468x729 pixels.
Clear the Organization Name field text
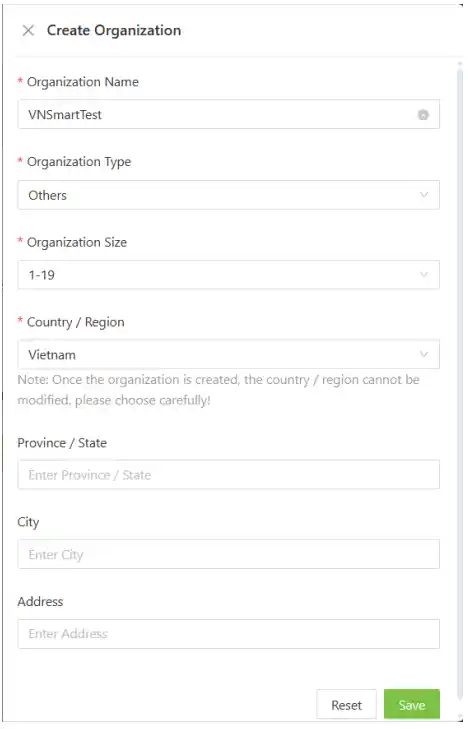(x=423, y=115)
